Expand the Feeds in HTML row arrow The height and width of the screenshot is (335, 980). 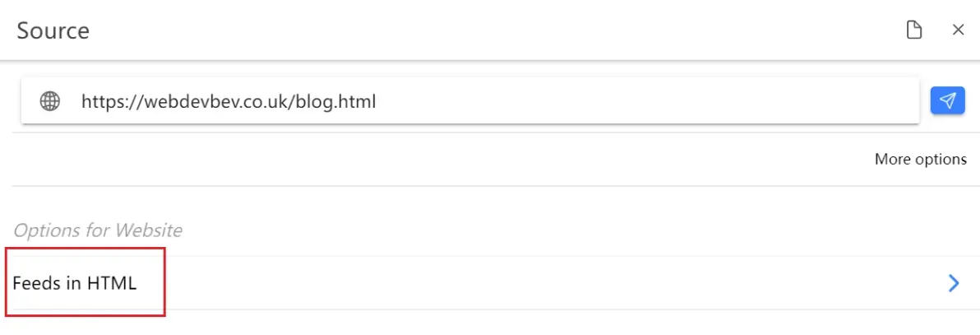(x=954, y=284)
